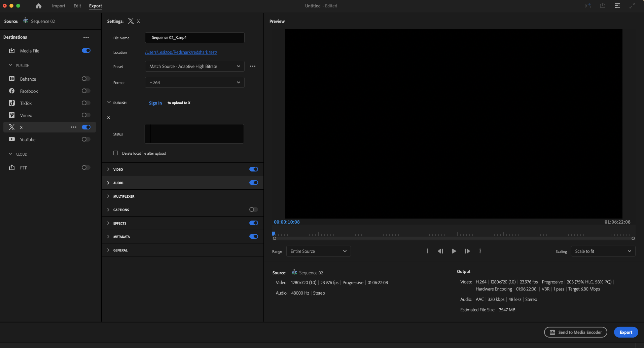The height and width of the screenshot is (348, 644).
Task: Select the X destination icon
Action: pos(12,127)
